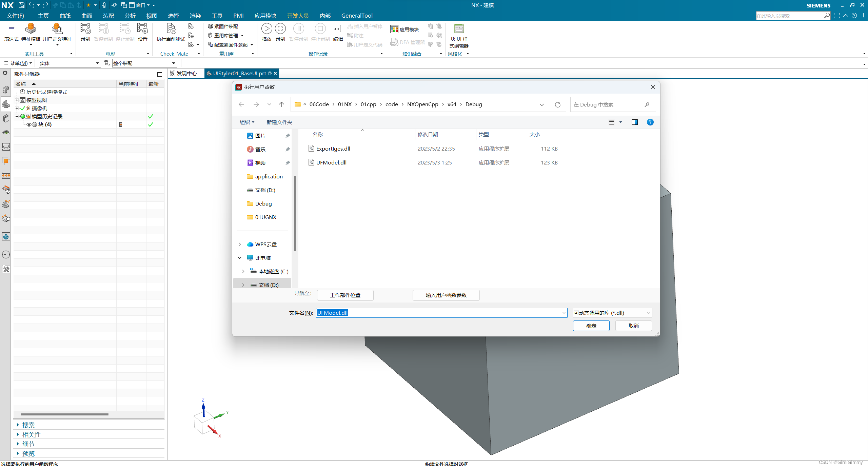The height and width of the screenshot is (468, 868).
Task: Click the search magnifier in NX search box
Action: [x=827, y=16]
